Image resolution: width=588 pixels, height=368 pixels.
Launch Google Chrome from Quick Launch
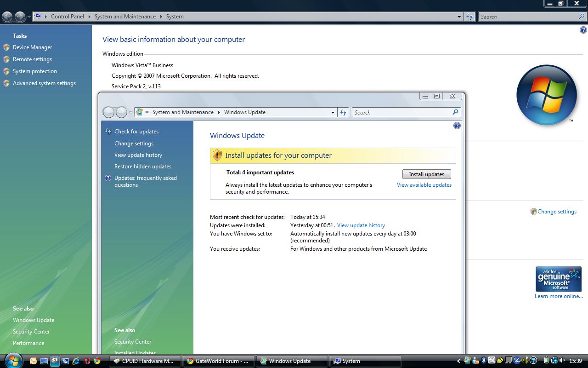[x=97, y=361]
